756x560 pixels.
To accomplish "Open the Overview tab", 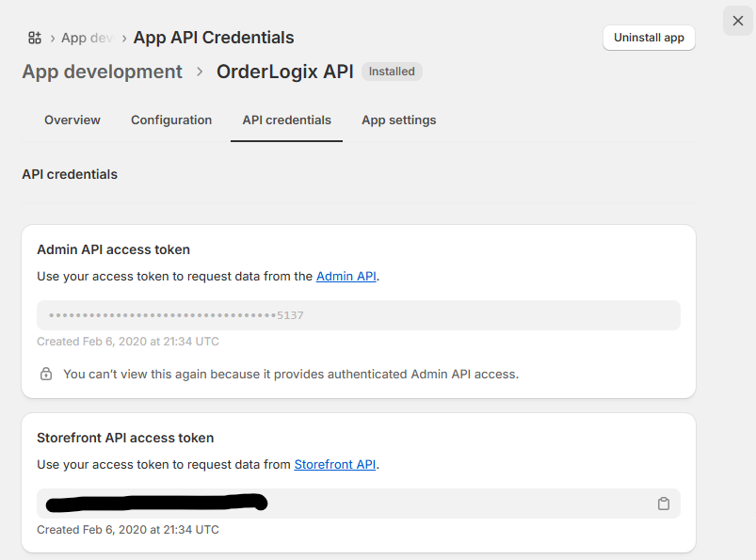I will [72, 120].
